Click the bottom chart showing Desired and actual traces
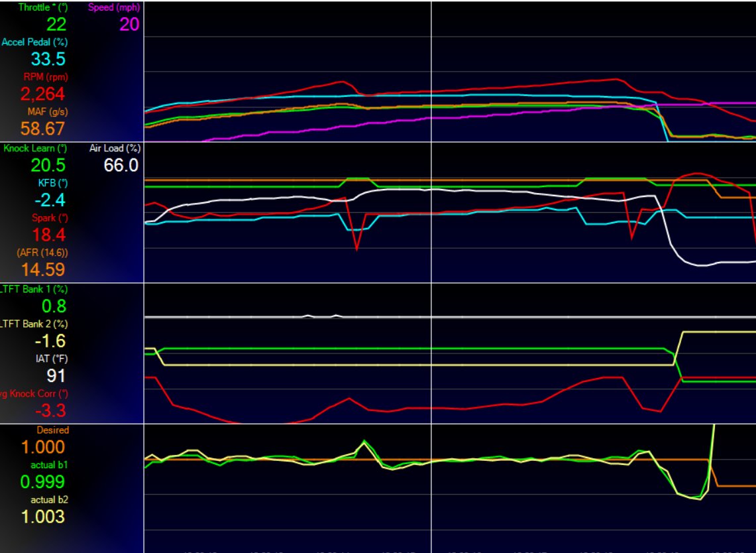756x553 pixels. (450, 488)
